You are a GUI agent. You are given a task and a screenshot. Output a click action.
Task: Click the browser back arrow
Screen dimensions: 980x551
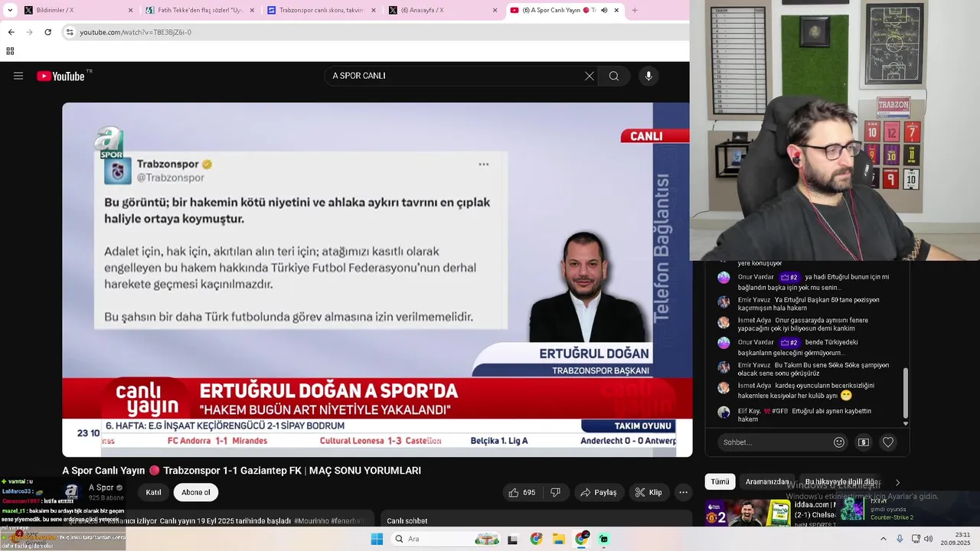click(x=11, y=32)
